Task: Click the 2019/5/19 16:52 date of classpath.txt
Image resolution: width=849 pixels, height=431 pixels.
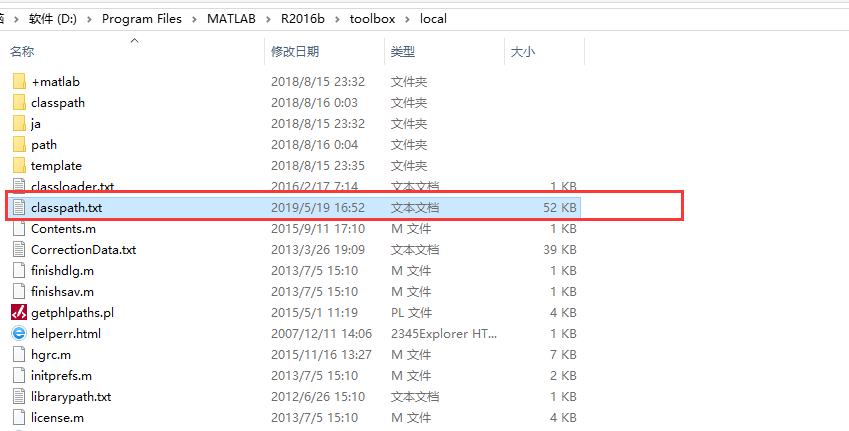Action: (x=318, y=207)
